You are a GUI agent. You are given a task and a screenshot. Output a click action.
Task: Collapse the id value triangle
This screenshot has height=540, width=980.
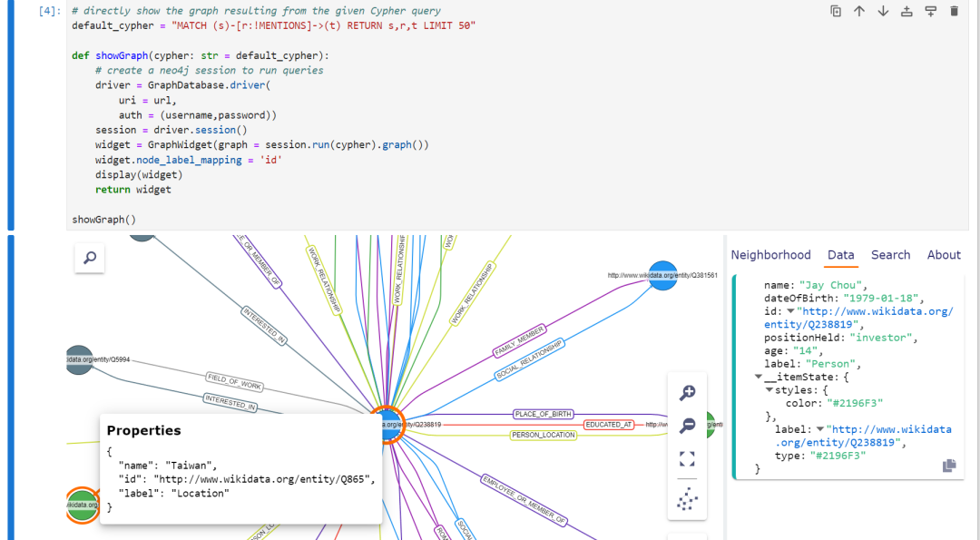(789, 311)
